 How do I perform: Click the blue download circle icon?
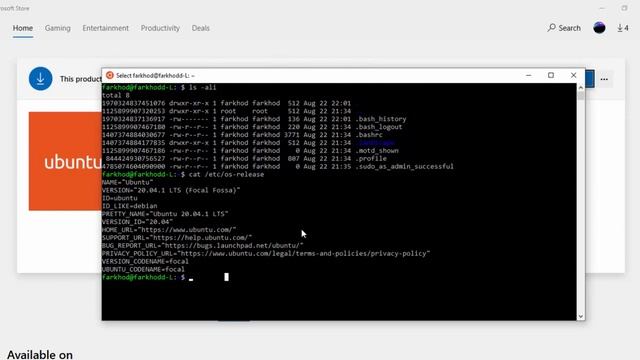40,78
